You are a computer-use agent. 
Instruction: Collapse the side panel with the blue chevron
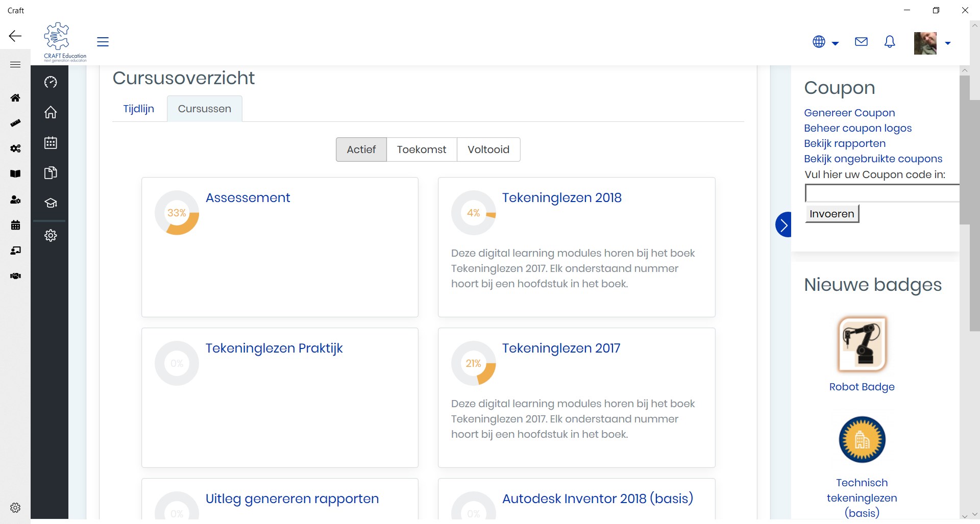(x=783, y=224)
